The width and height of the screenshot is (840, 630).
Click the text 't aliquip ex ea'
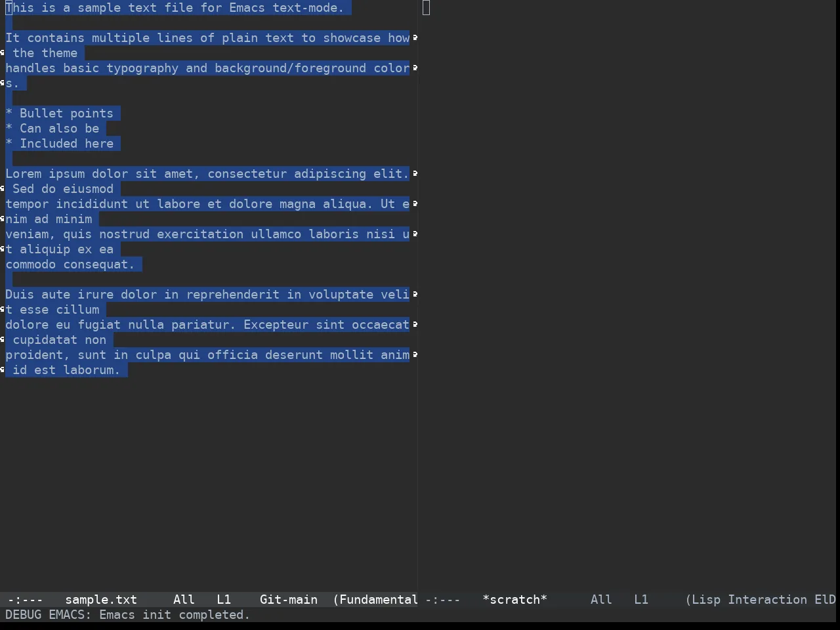(x=59, y=249)
